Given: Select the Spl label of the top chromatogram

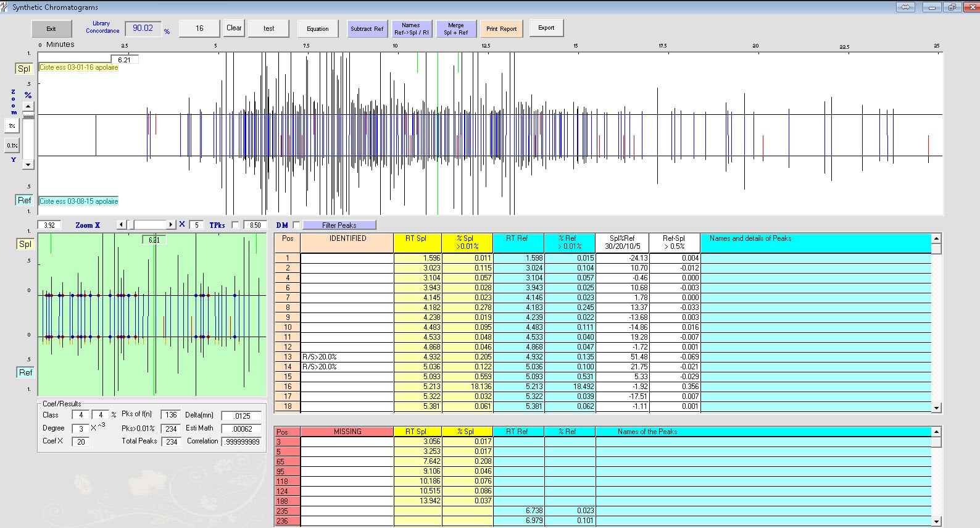Looking at the screenshot, I should click(x=24, y=69).
